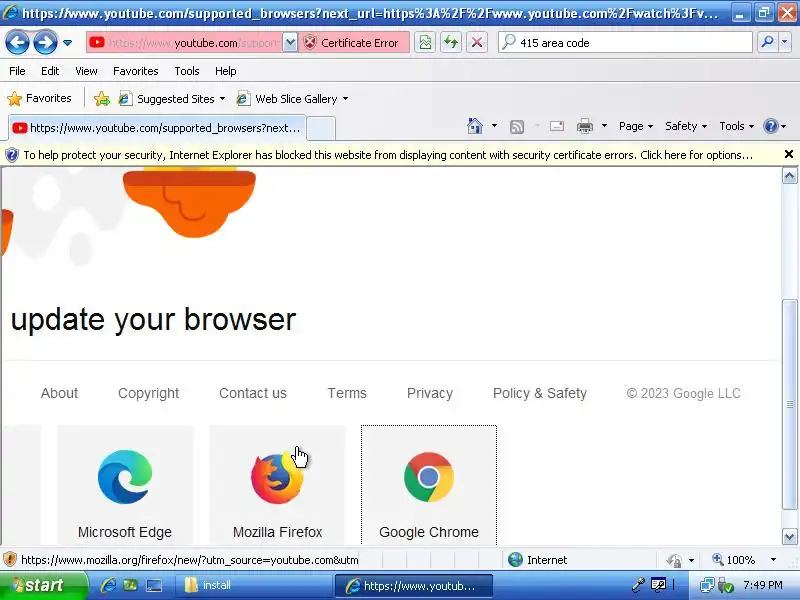Dismiss the security information bar
Image resolution: width=800 pixels, height=600 pixels.
click(788, 154)
